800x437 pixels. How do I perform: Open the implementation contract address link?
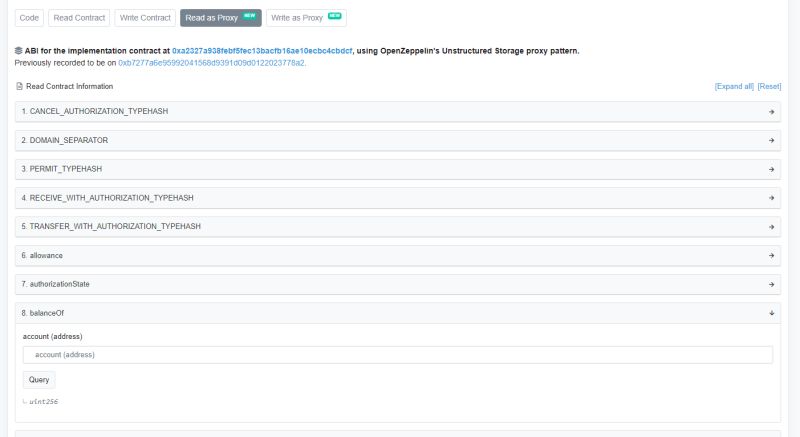(262, 51)
